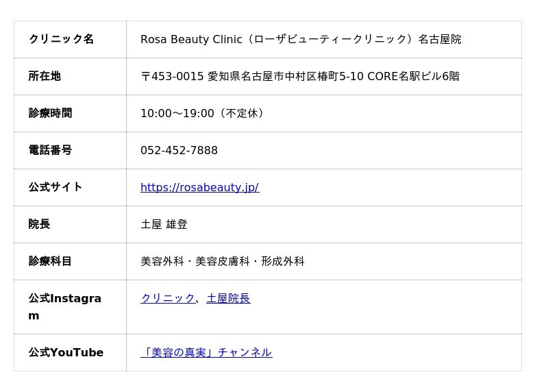The image size is (548, 392).
Task: Click the 所在地 row header
Action: [x=45, y=76]
